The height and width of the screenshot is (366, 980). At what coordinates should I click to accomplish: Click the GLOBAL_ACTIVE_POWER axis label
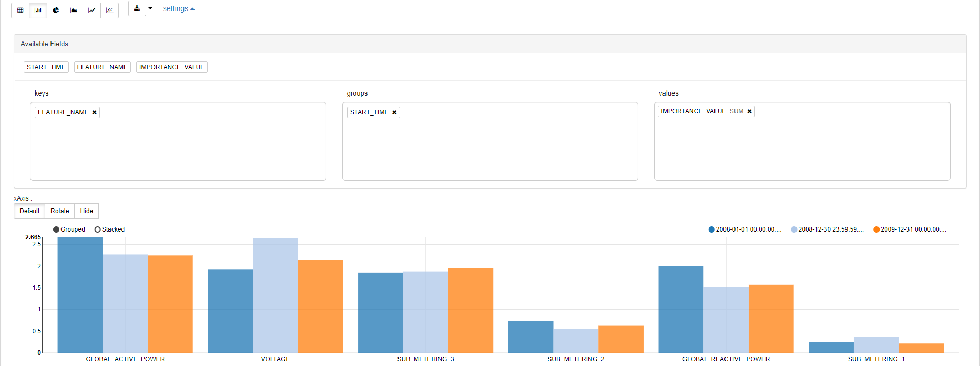(125, 359)
